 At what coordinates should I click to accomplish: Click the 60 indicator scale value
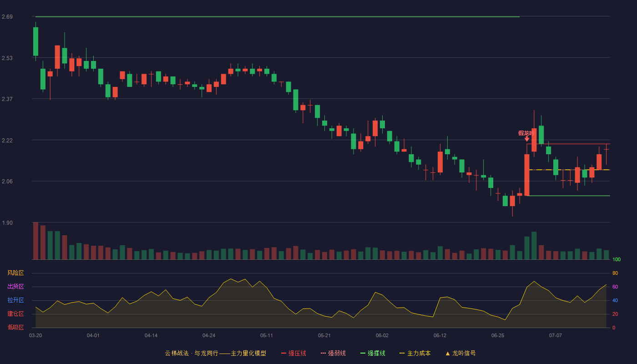615,287
